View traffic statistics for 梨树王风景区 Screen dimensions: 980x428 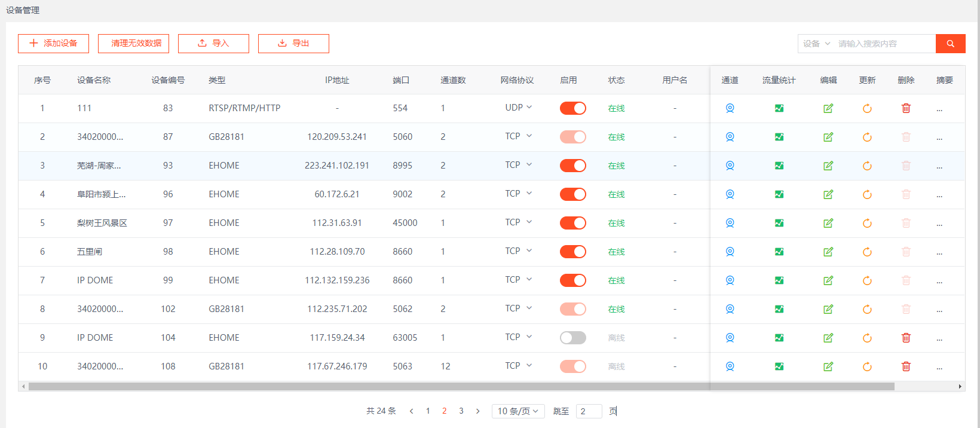pyautogui.click(x=779, y=223)
